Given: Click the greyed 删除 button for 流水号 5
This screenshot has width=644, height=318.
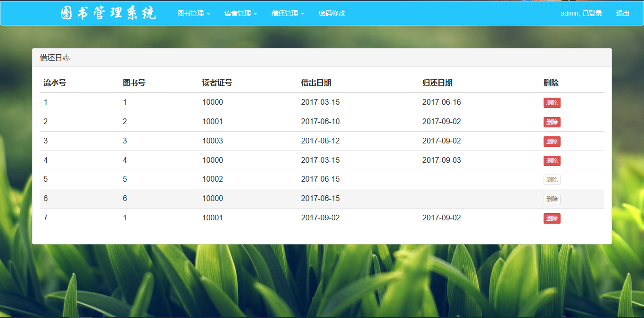Looking at the screenshot, I should [552, 180].
